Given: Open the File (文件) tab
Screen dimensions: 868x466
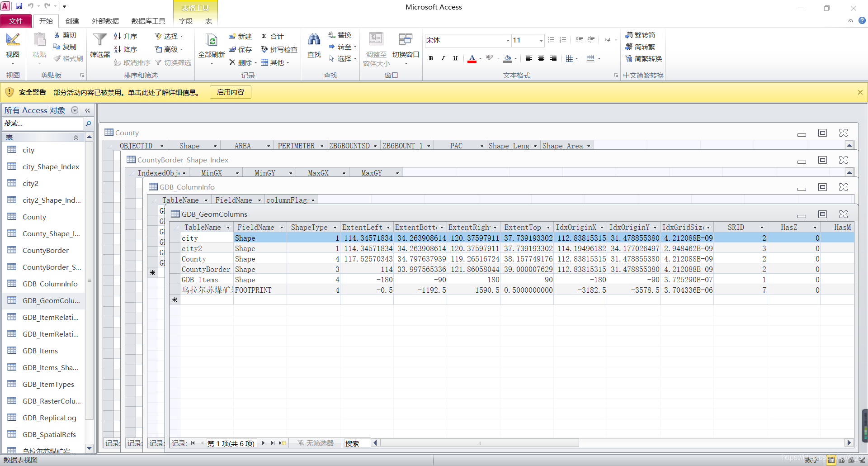Looking at the screenshot, I should (x=16, y=21).
